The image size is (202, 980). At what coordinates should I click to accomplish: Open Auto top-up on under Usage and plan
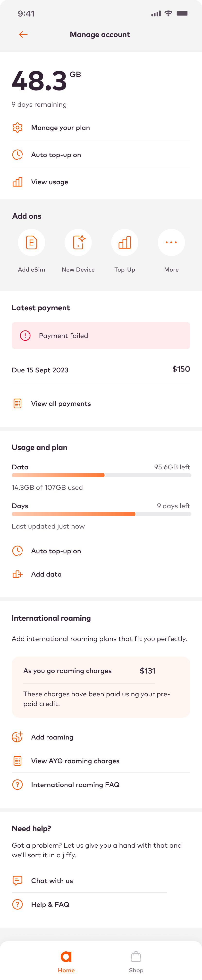coord(56,551)
